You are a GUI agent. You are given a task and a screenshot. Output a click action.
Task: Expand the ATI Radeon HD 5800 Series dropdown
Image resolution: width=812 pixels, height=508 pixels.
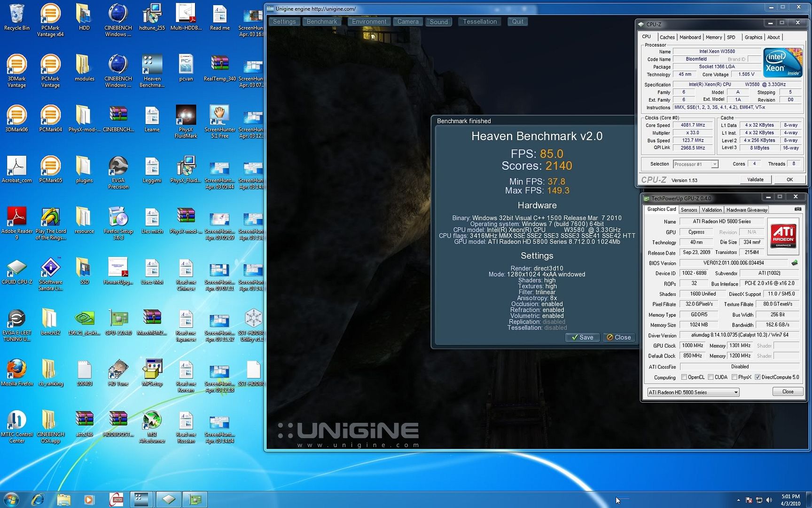[735, 392]
